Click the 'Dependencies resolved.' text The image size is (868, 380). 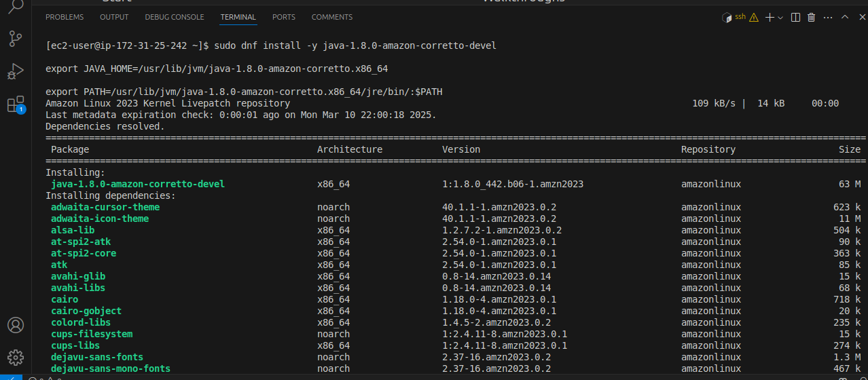105,127
